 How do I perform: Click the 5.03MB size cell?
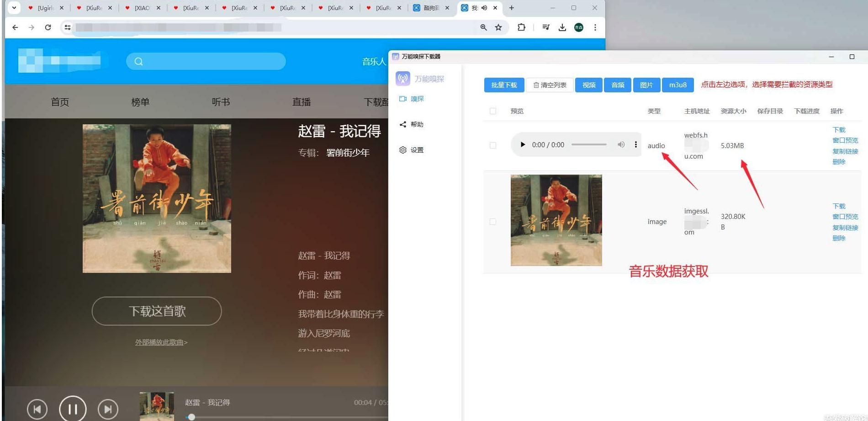(732, 146)
